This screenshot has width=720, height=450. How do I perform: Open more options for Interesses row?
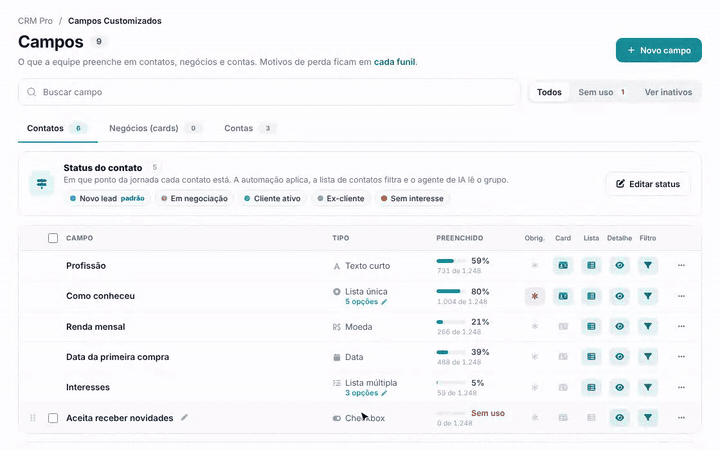(681, 388)
